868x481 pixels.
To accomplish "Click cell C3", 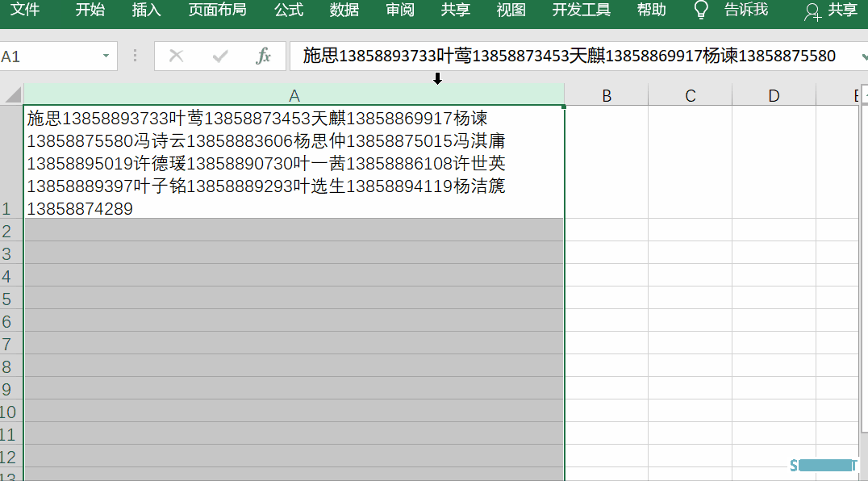I will pos(691,253).
